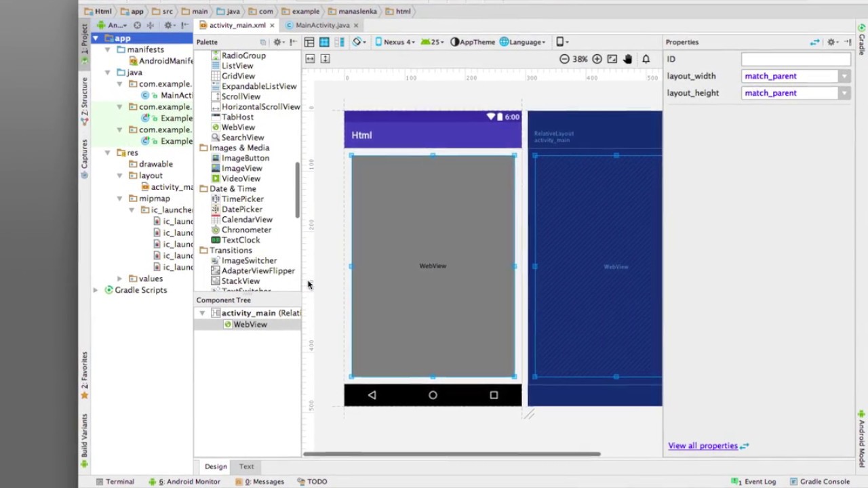Click scroll from source icon
The width and height of the screenshot is (868, 488).
point(137,25)
